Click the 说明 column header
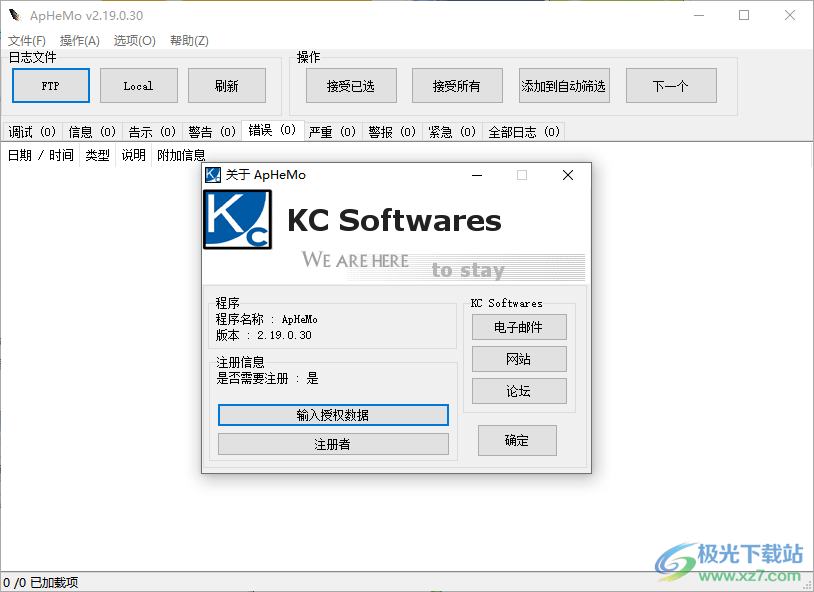814x592 pixels. point(133,155)
